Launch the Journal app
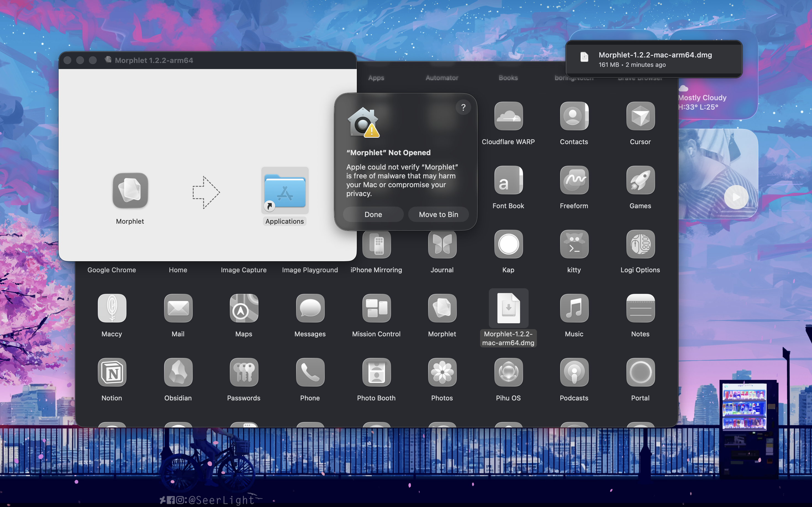This screenshot has width=812, height=507. click(442, 244)
